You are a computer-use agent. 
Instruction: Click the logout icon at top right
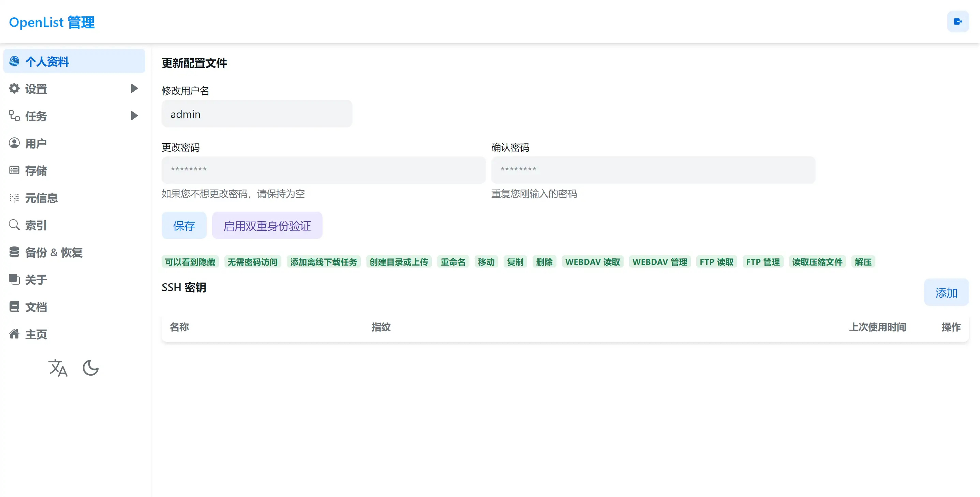tap(958, 22)
